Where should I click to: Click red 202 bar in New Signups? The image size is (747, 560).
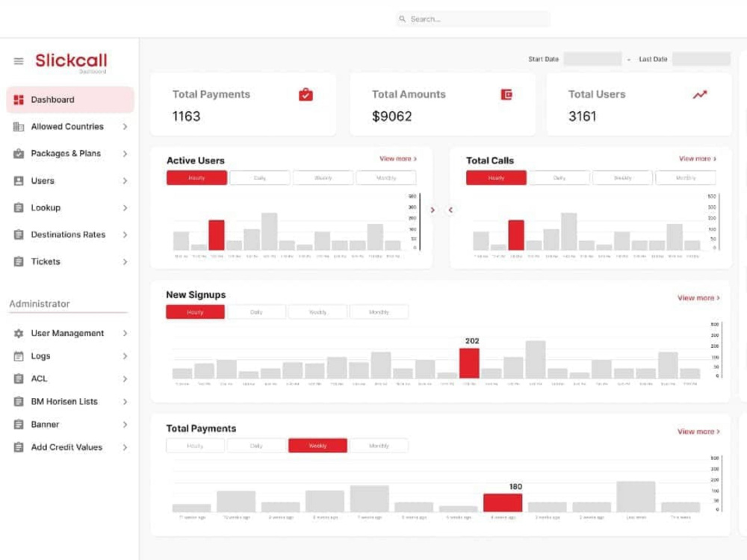pyautogui.click(x=469, y=364)
